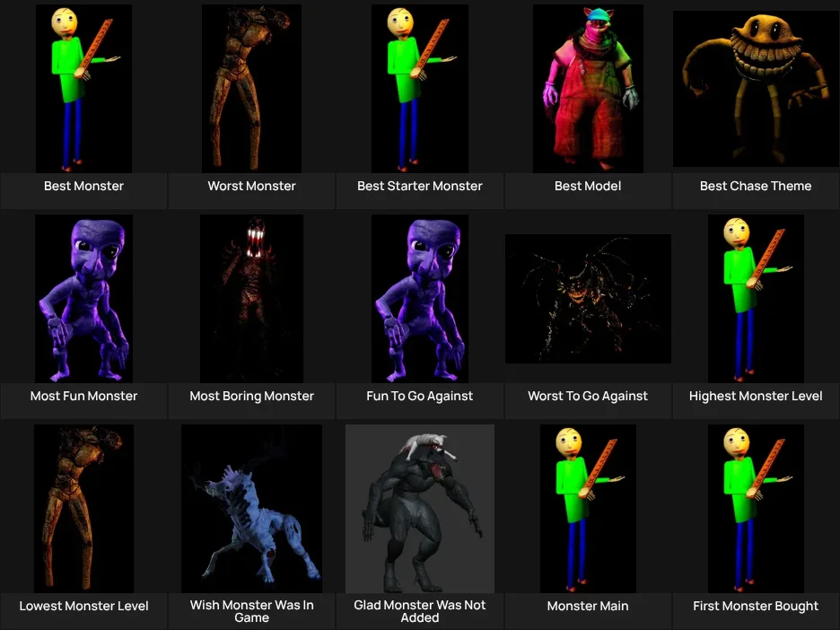Click the 'Lowest Monster Level' label

pos(83,606)
